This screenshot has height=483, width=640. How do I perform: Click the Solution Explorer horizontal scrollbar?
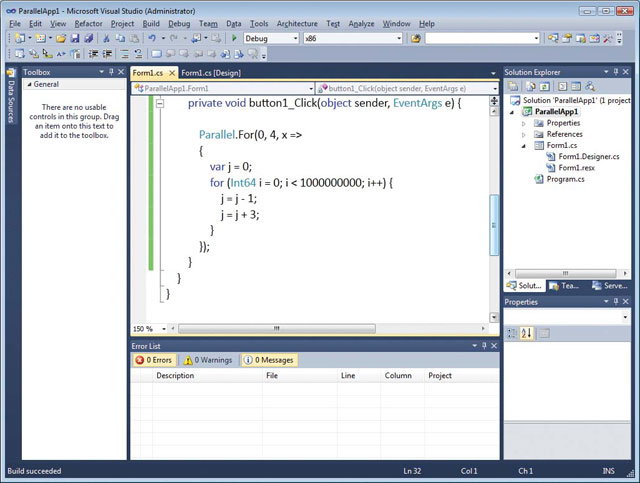click(566, 273)
